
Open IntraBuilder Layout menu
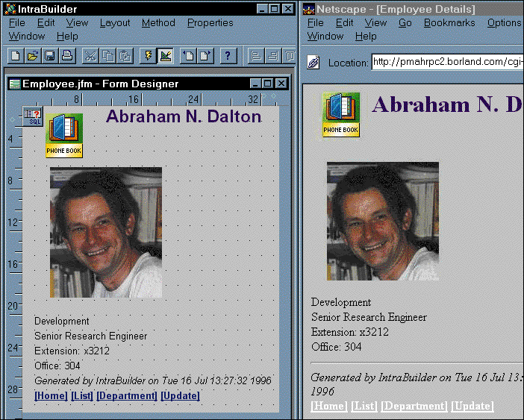[x=115, y=22]
